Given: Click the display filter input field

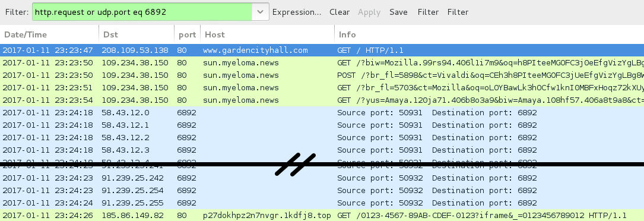Looking at the screenshot, I should click(142, 12).
